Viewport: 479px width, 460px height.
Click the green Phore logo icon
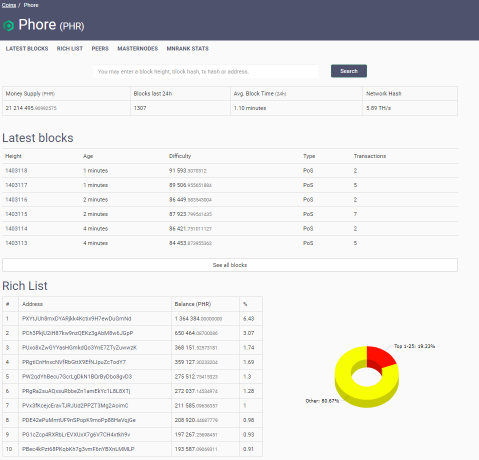point(8,26)
